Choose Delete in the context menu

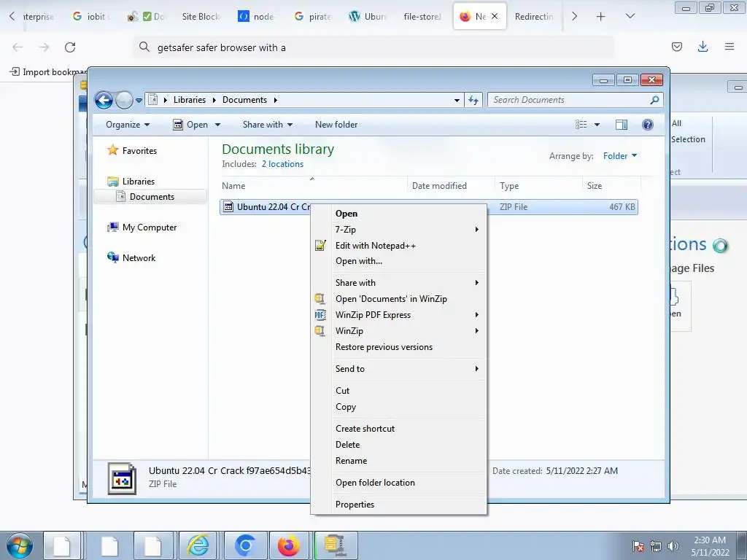click(399, 445)
